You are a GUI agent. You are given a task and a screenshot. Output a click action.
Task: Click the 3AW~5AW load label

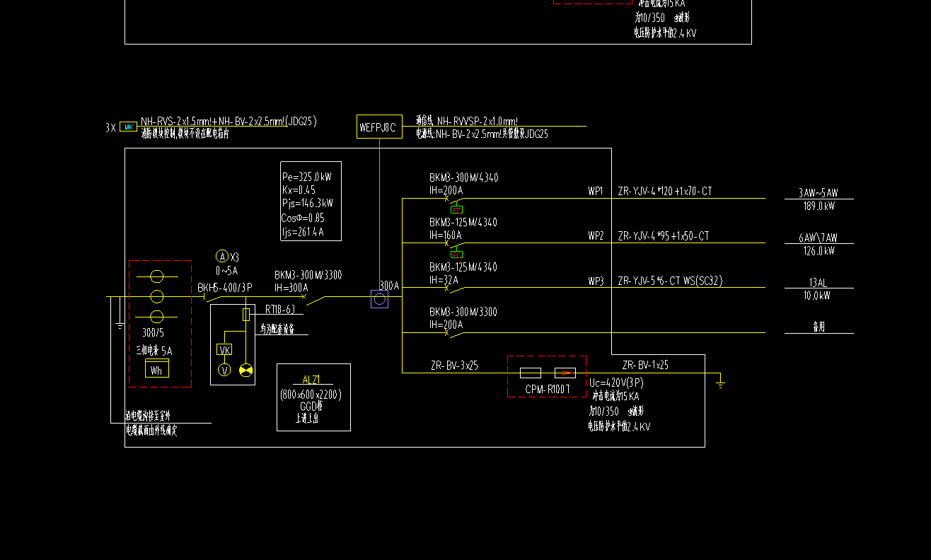pyautogui.click(x=819, y=193)
